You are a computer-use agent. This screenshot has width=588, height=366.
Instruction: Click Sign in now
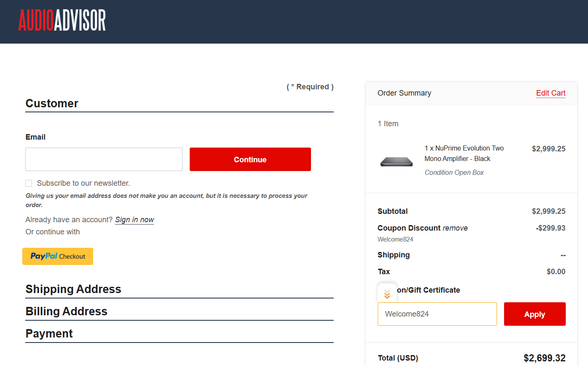click(134, 219)
